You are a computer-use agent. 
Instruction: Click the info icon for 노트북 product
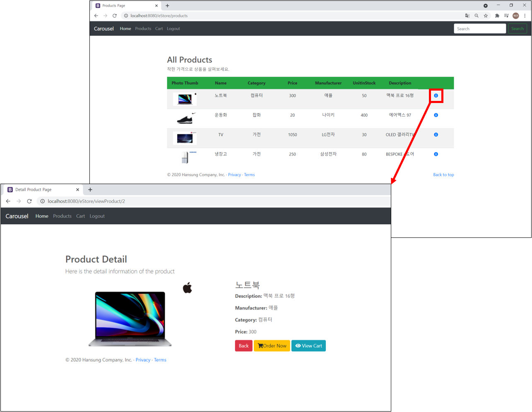tap(436, 96)
